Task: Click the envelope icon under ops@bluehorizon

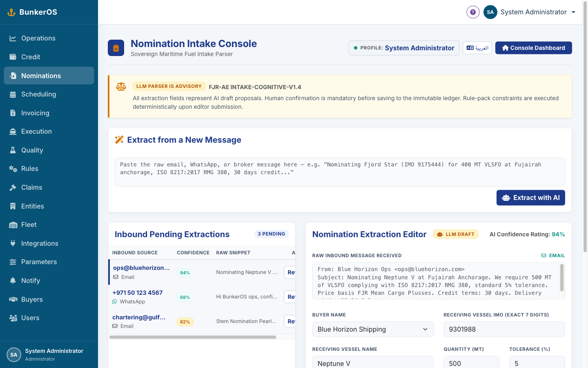Action: (116, 277)
